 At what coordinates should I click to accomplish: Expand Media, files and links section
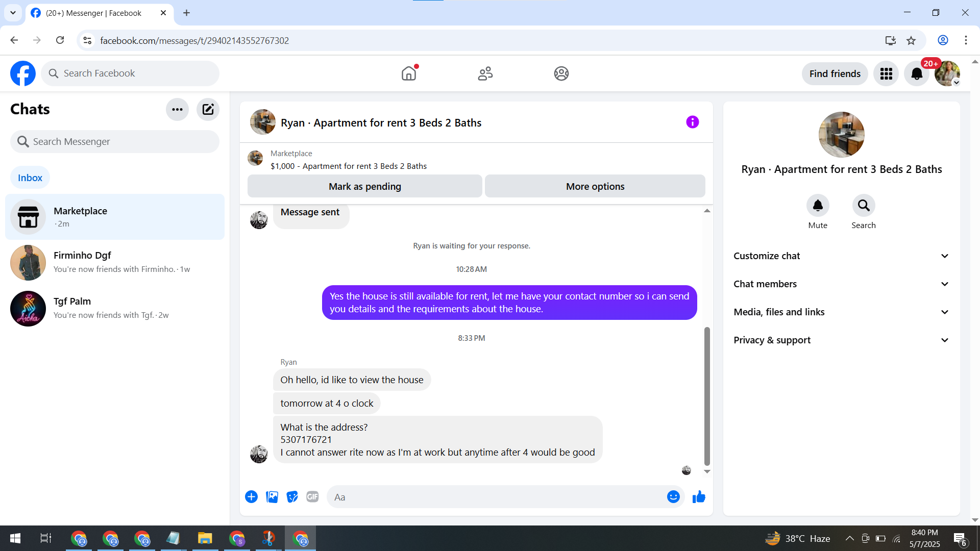841,312
